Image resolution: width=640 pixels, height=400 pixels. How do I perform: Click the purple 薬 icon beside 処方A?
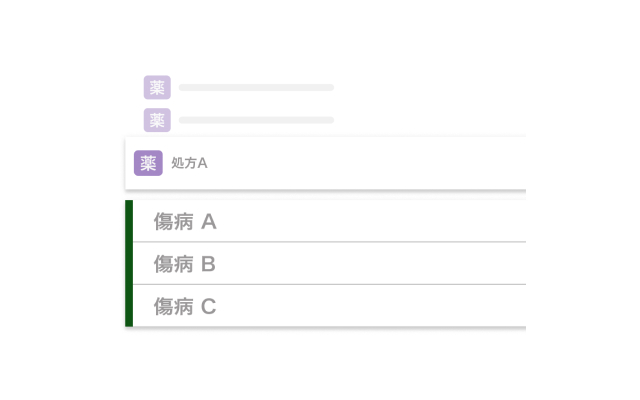point(148,163)
